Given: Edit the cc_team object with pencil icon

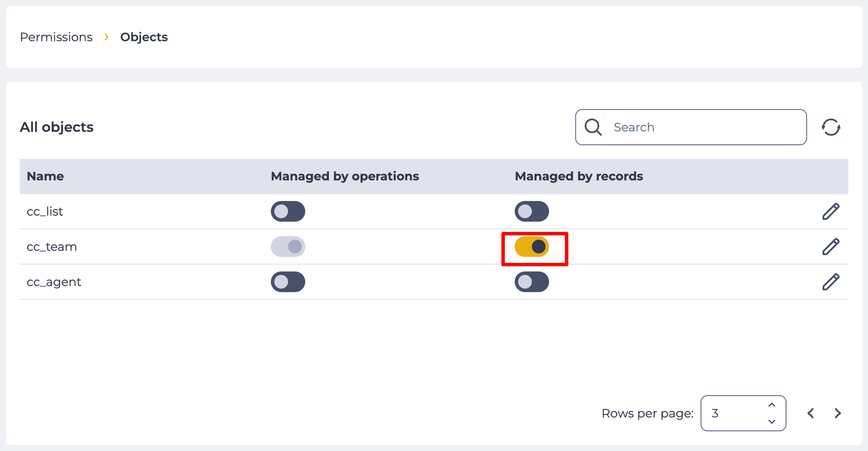Looking at the screenshot, I should (831, 247).
